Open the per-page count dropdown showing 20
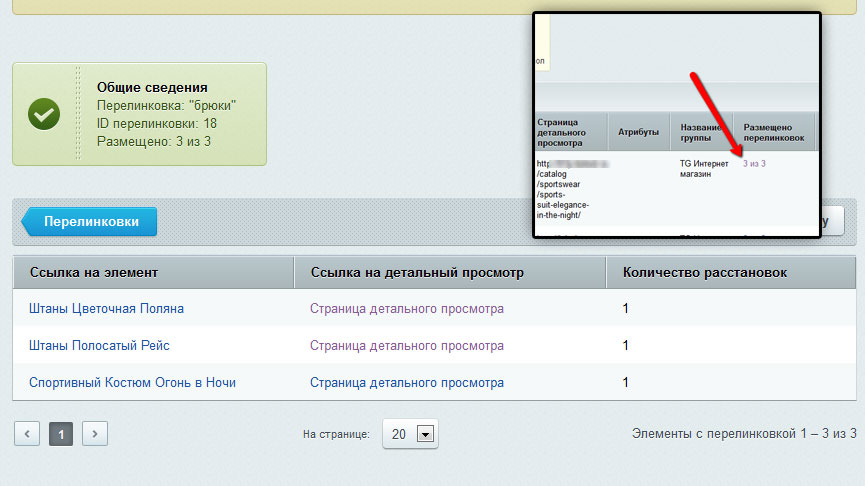Screen dimensions: 865x486 click(x=410, y=434)
